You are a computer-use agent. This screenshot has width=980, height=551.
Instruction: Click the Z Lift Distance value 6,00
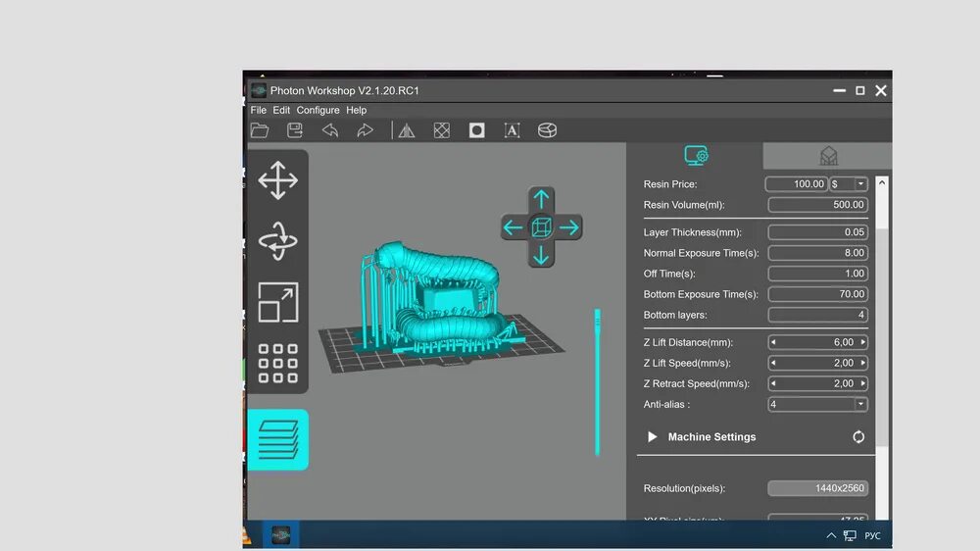coord(843,342)
